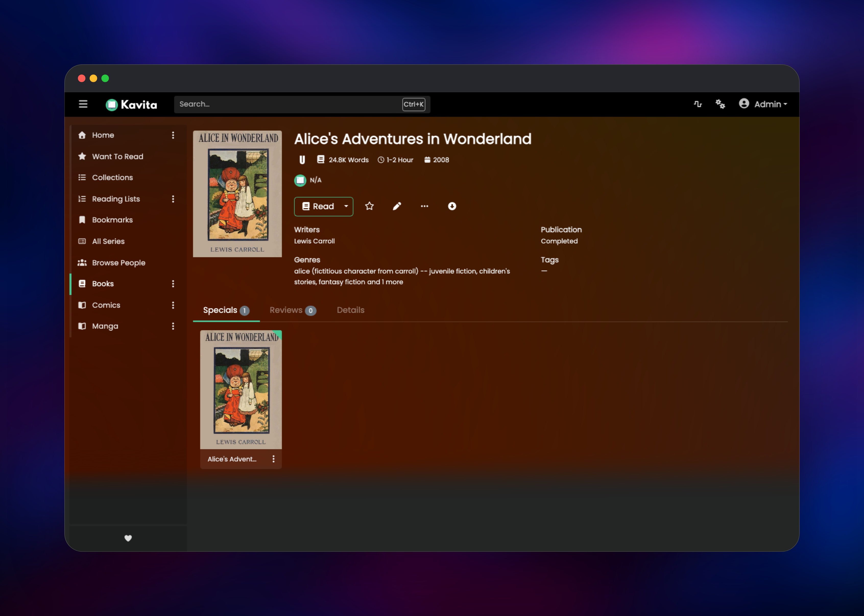This screenshot has width=864, height=616.
Task: Click the green macOS fullscreen button
Action: [x=105, y=78]
